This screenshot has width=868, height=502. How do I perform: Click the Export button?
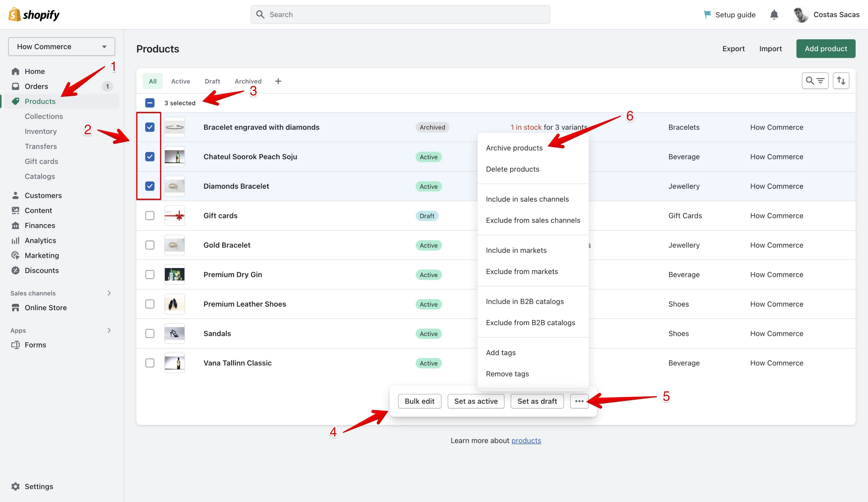pyautogui.click(x=733, y=49)
